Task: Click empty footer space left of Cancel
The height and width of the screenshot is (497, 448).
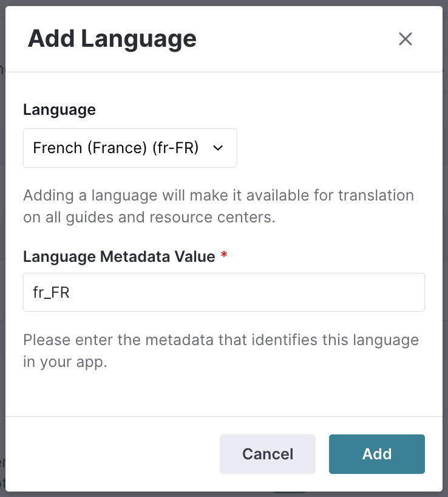Action: 112,454
